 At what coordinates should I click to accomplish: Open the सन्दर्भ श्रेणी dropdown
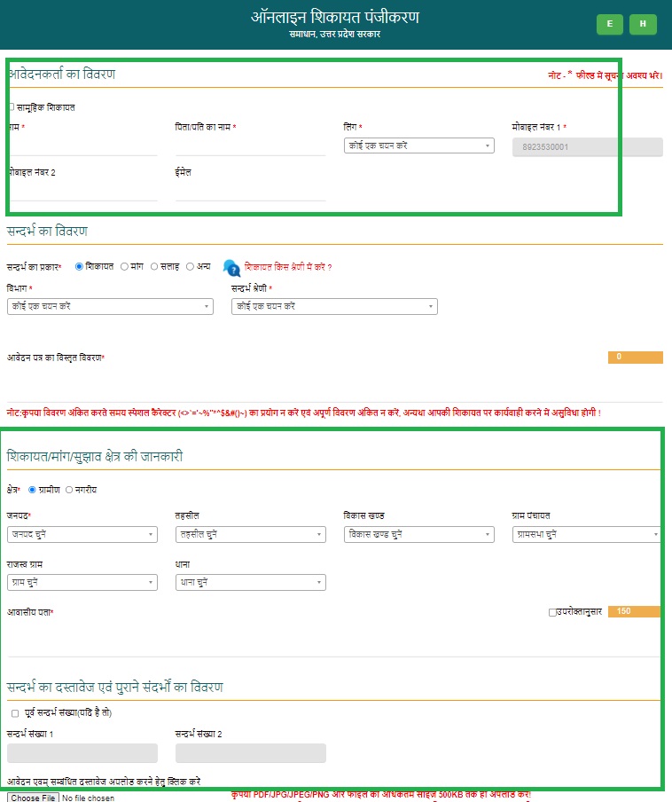coord(334,306)
